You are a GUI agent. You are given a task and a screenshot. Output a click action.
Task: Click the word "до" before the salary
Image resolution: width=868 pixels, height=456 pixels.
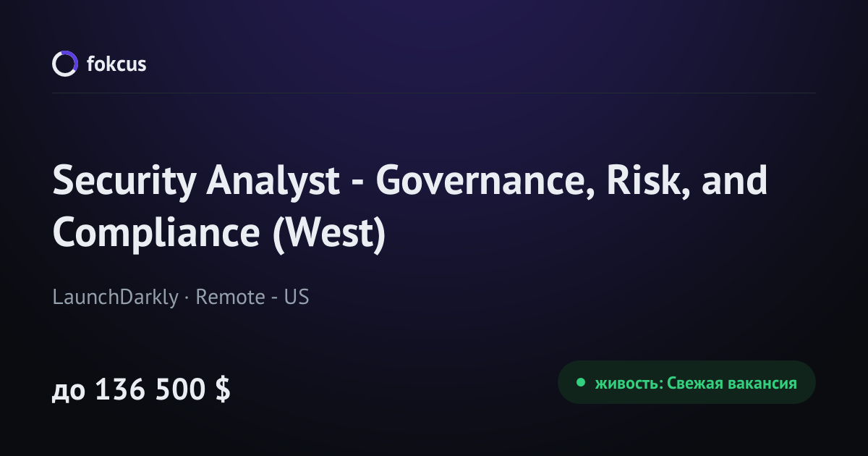(69, 392)
